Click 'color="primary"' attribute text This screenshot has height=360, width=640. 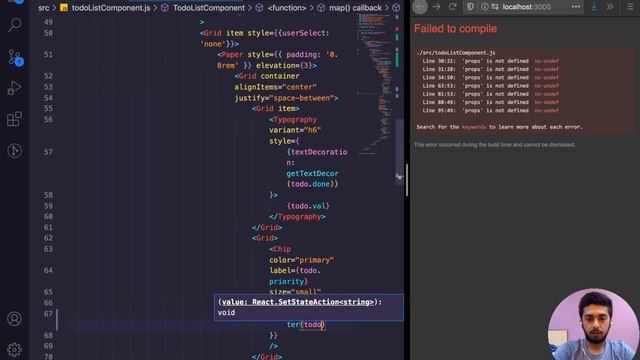pos(301,260)
